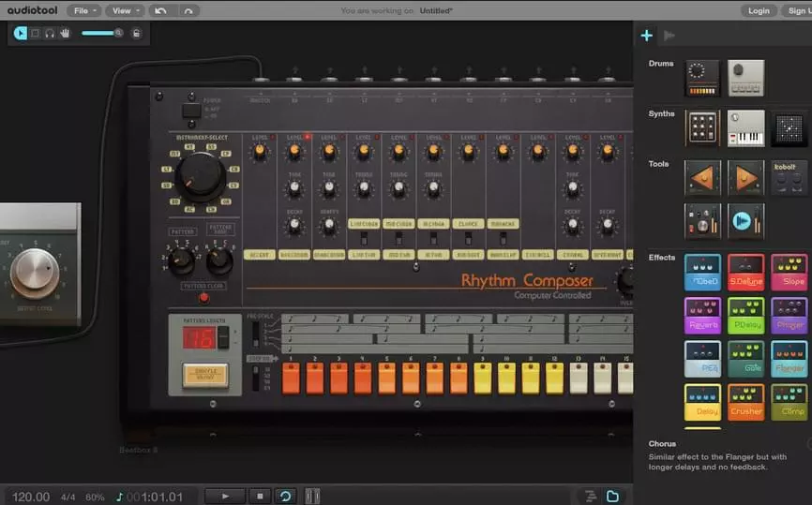
Task: Select the arrow pointer tool
Action: point(21,33)
